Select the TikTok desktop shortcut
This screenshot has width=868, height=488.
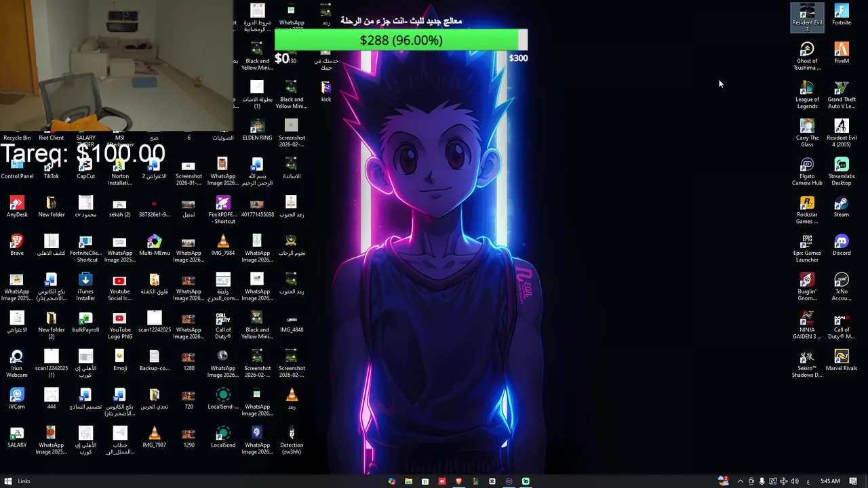[52, 169]
